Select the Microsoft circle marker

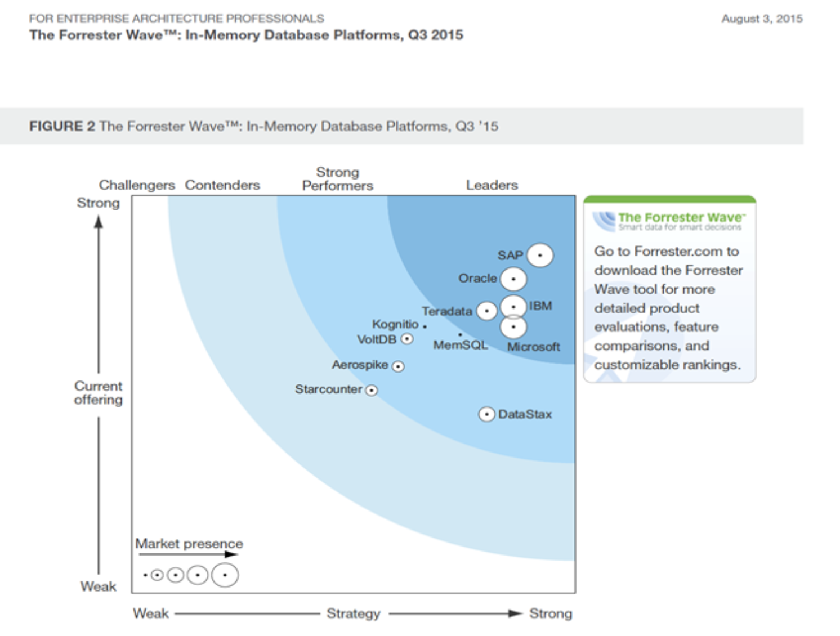513,327
